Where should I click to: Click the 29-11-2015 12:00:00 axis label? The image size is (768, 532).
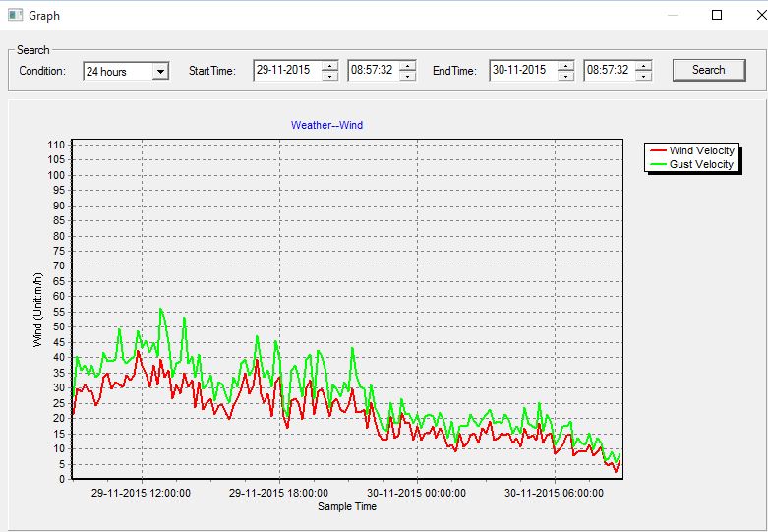pos(141,493)
